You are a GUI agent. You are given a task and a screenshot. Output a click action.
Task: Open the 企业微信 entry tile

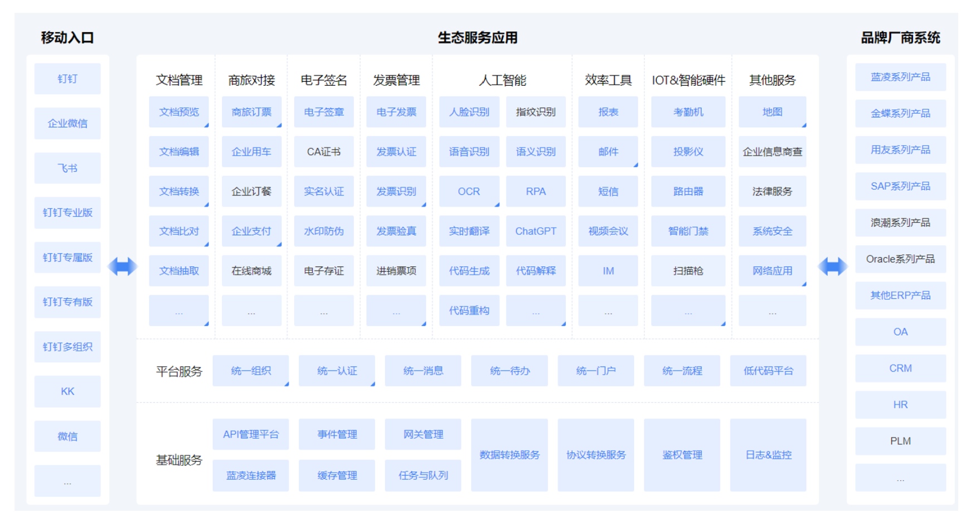point(67,124)
